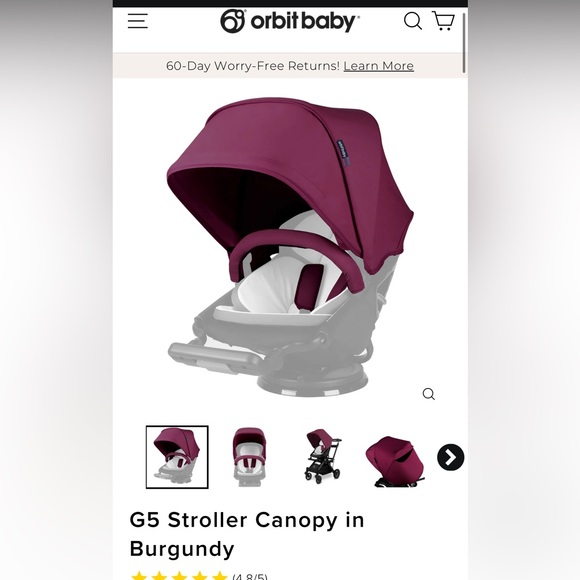Click the page scrollbar at right edge

[x=464, y=43]
